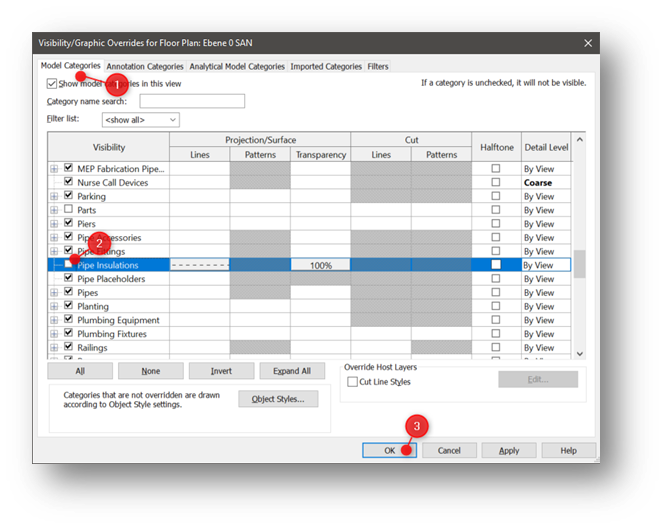Viewport: 665px width, 529px height.
Task: Open the Analytical Model Categories tab
Action: point(237,67)
